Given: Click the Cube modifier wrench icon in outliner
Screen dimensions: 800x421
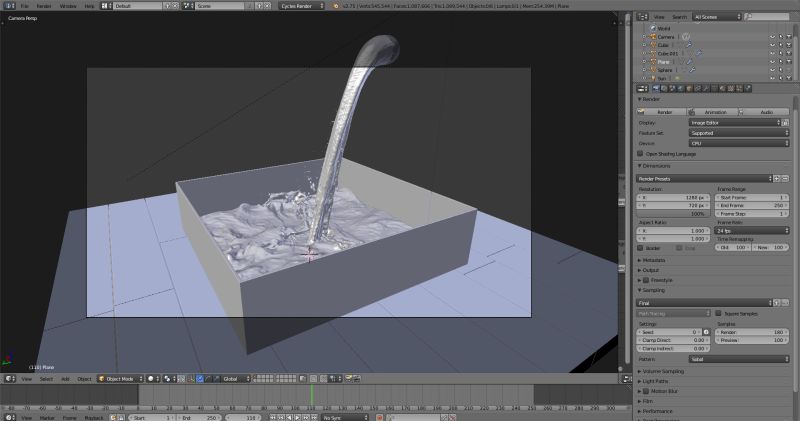Looking at the screenshot, I should click(x=689, y=45).
